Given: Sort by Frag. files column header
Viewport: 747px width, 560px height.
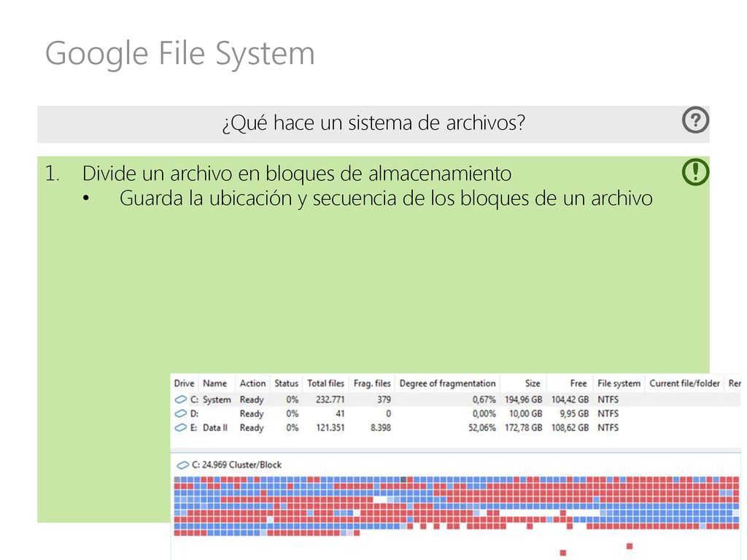Looking at the screenshot, I should 372,384.
